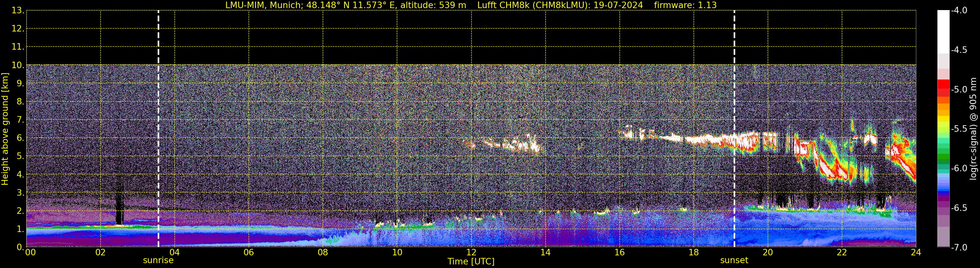Click the x-axis tick label 02

click(100, 253)
